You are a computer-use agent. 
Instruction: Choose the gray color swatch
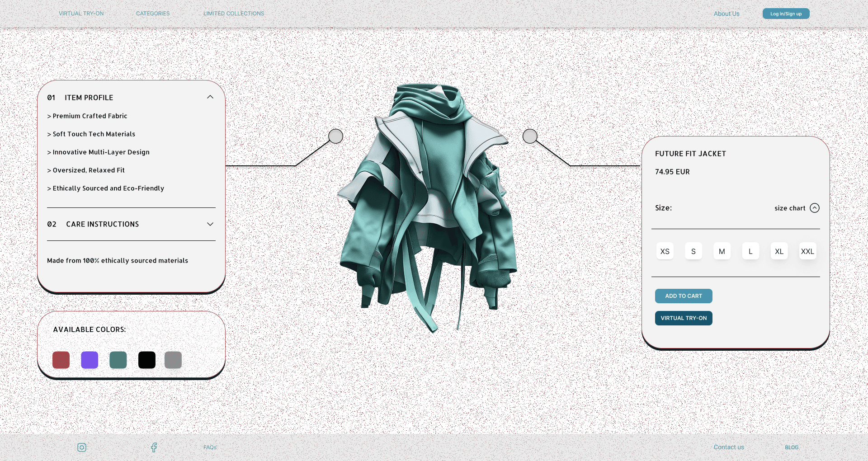[x=173, y=360]
